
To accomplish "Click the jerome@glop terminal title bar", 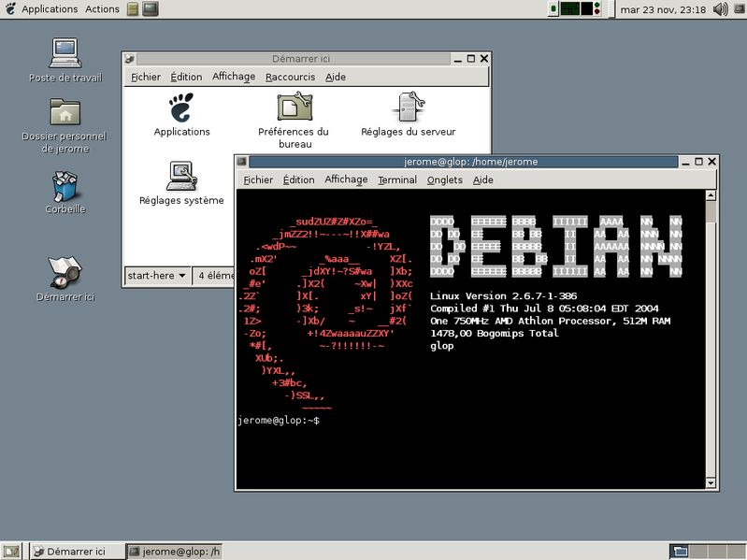I will click(x=463, y=162).
